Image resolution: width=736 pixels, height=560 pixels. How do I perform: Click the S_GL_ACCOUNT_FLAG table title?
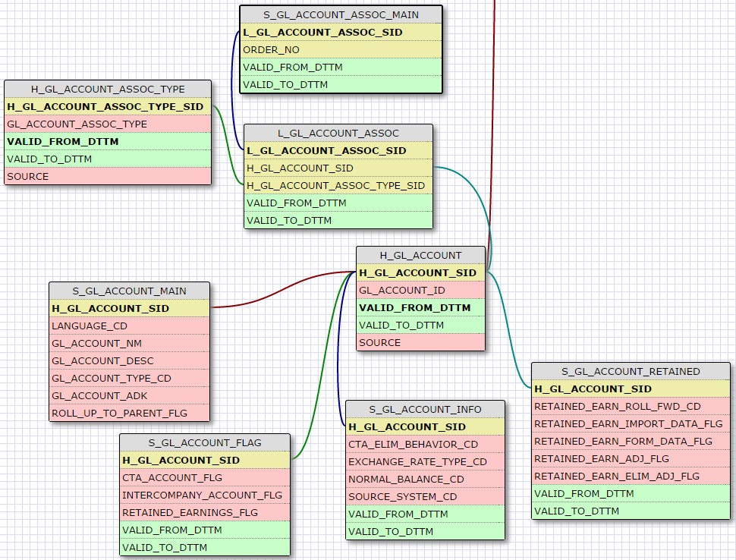(204, 442)
